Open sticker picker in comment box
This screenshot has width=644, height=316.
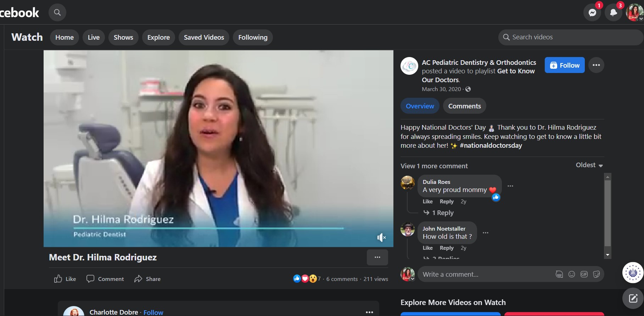[x=596, y=274]
